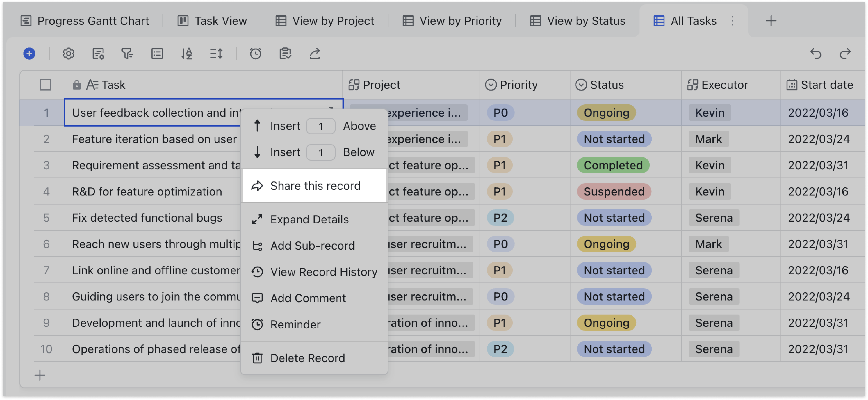Add a new view with plus button
The width and height of the screenshot is (868, 400).
click(x=771, y=21)
